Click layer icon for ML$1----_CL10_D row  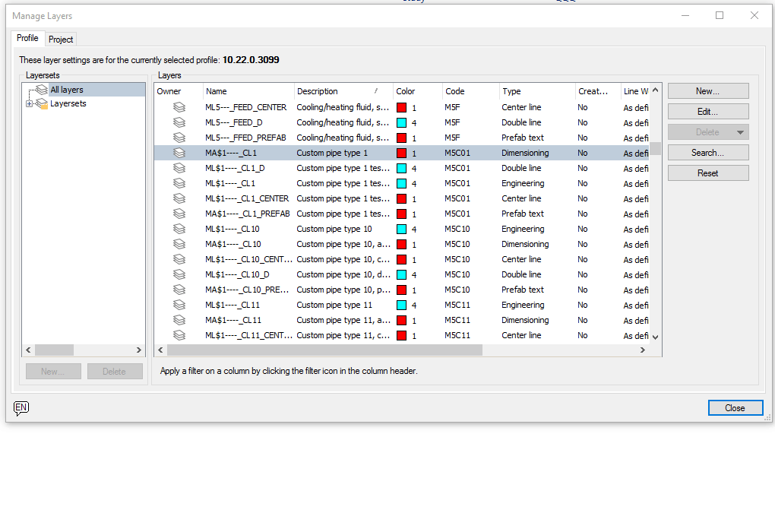click(179, 274)
